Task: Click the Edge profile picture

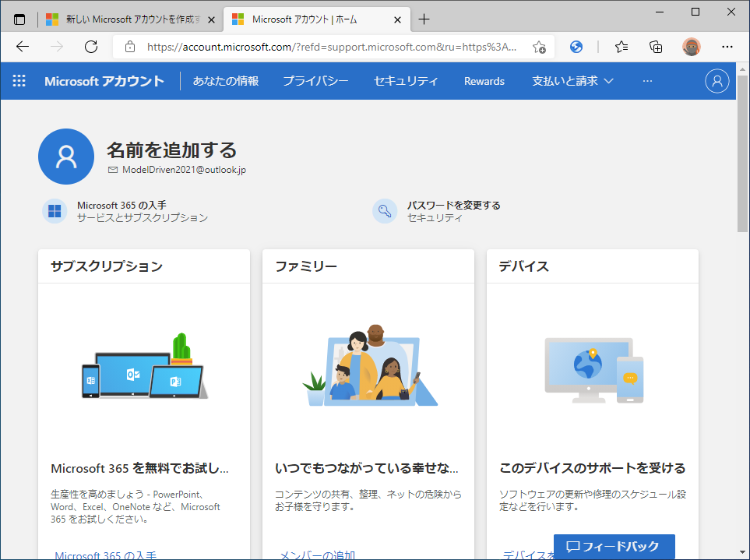Action: click(691, 47)
